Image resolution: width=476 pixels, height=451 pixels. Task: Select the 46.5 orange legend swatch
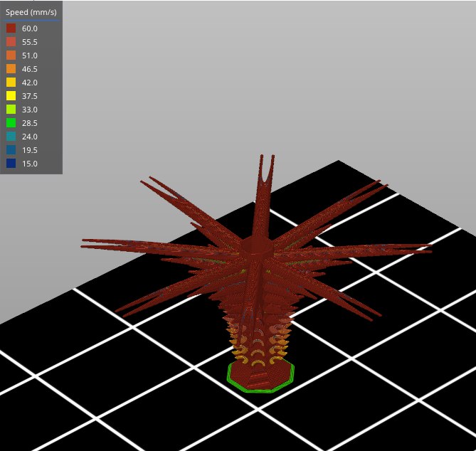[11, 69]
